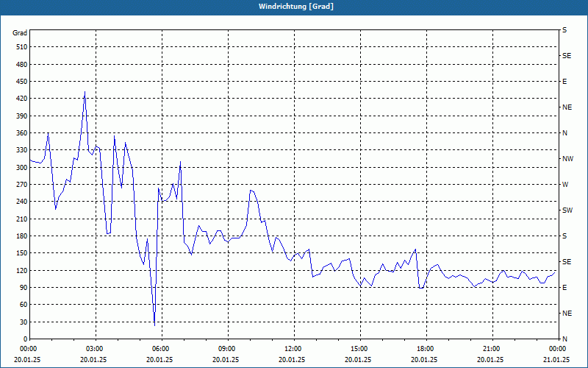
Task: Click the 00:00 label above 21.01.25
Action: click(559, 349)
